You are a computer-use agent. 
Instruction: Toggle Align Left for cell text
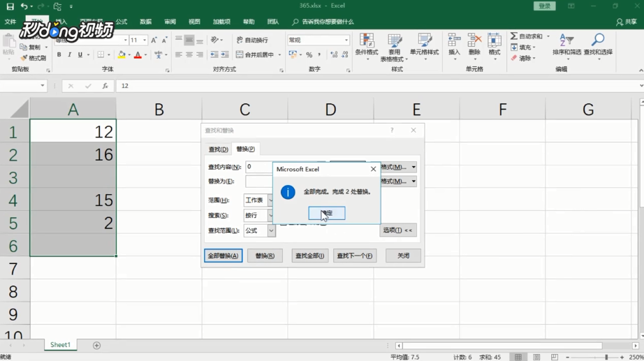tap(178, 54)
